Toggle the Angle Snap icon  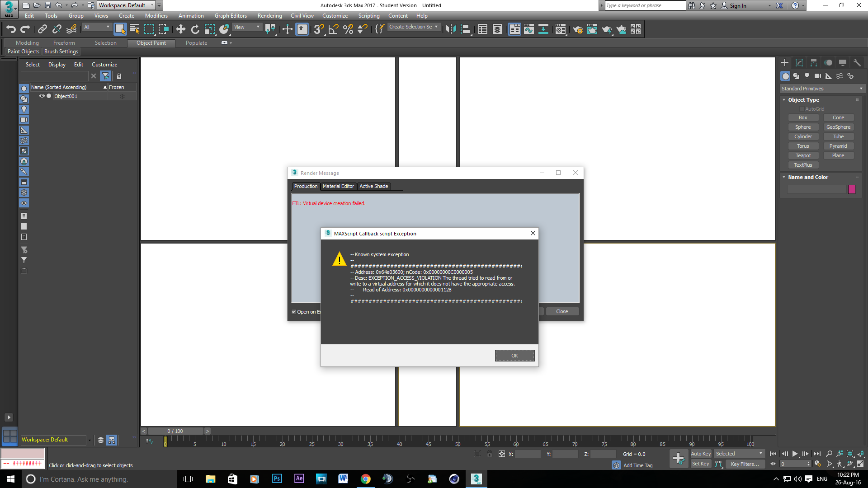pyautogui.click(x=334, y=29)
